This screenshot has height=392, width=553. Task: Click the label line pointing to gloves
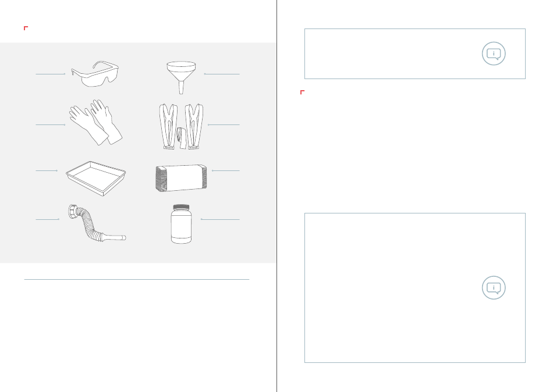pyautogui.click(x=51, y=125)
